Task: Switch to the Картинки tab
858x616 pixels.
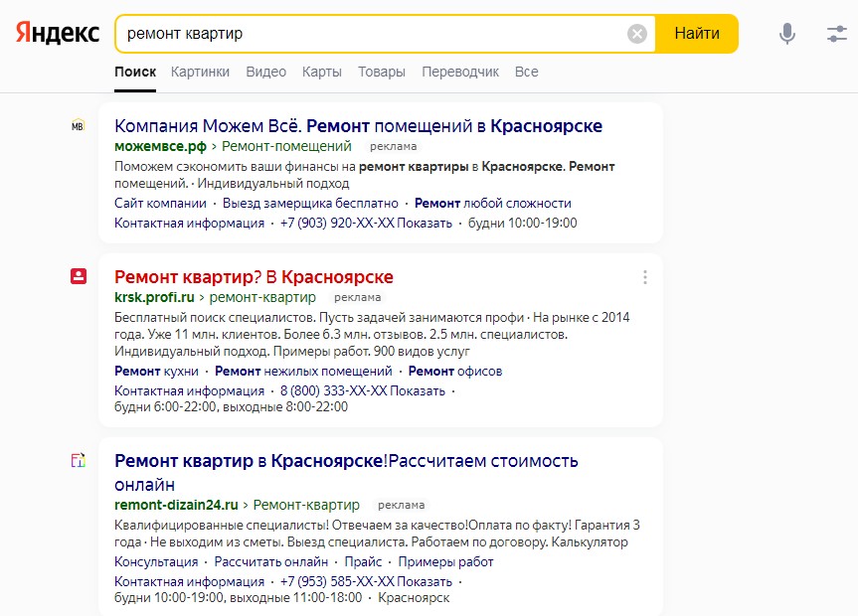Action: (200, 72)
